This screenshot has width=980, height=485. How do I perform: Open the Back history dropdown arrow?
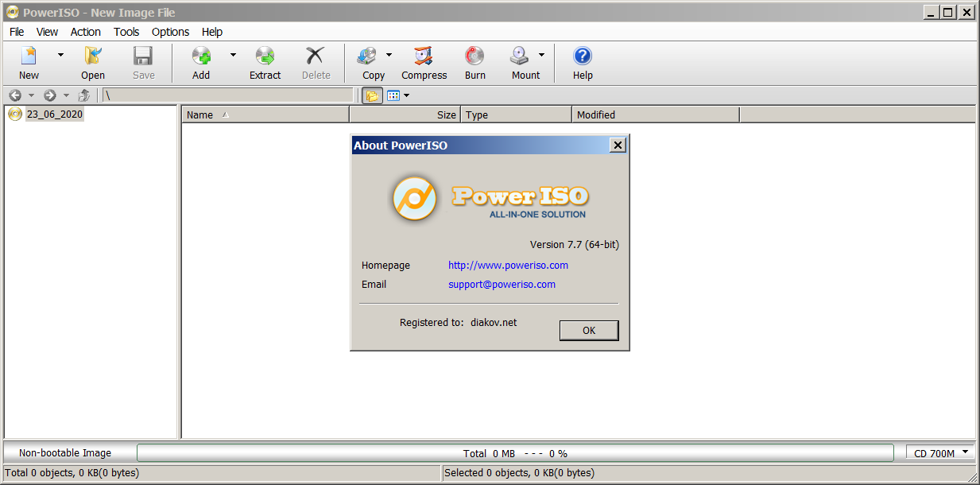tap(31, 95)
